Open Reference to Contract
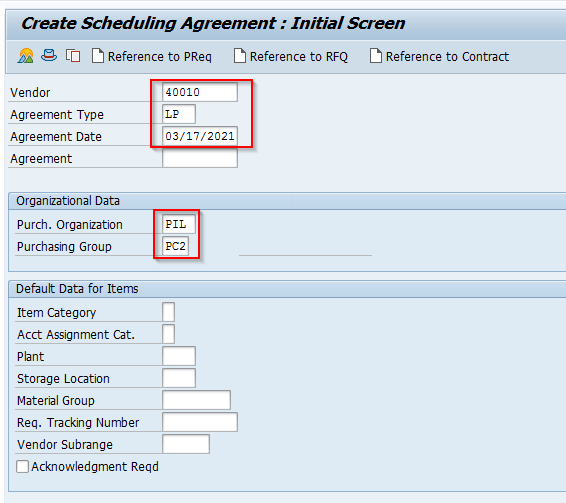The image size is (566, 503). [x=447, y=57]
